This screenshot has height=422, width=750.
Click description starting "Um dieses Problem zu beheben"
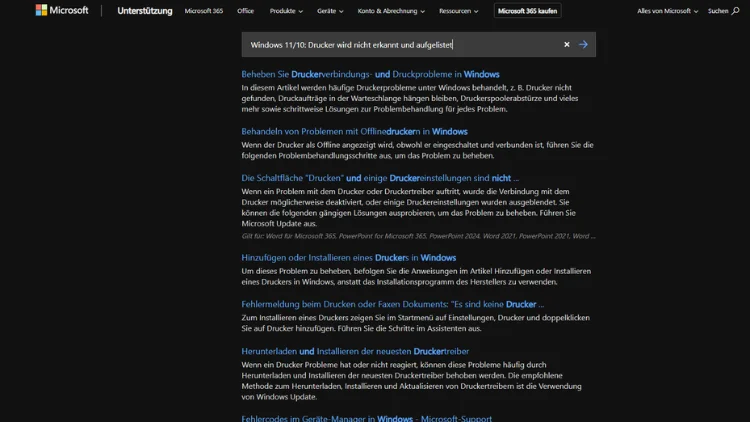[x=416, y=277]
